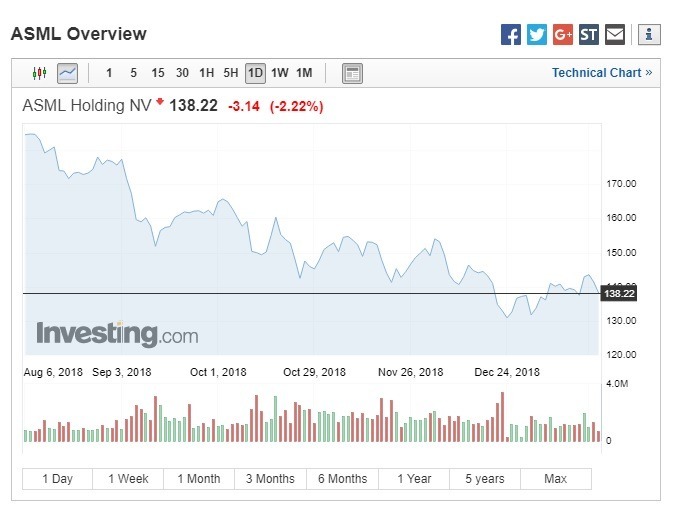Click the ASML Overview heading
This screenshot has height=508, width=675.
[x=79, y=34]
